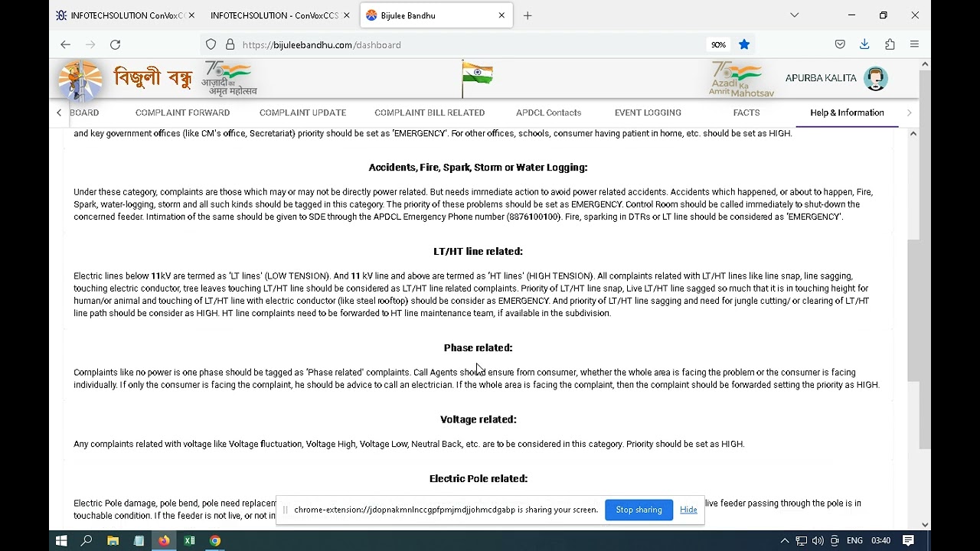
Task: Open the extensions puzzle icon
Action: click(x=890, y=44)
